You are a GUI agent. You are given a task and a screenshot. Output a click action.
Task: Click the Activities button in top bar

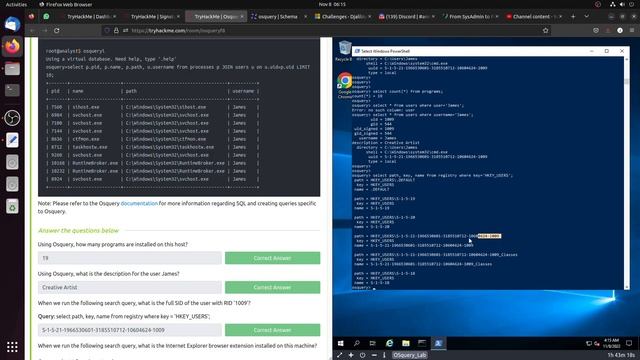point(16,4)
